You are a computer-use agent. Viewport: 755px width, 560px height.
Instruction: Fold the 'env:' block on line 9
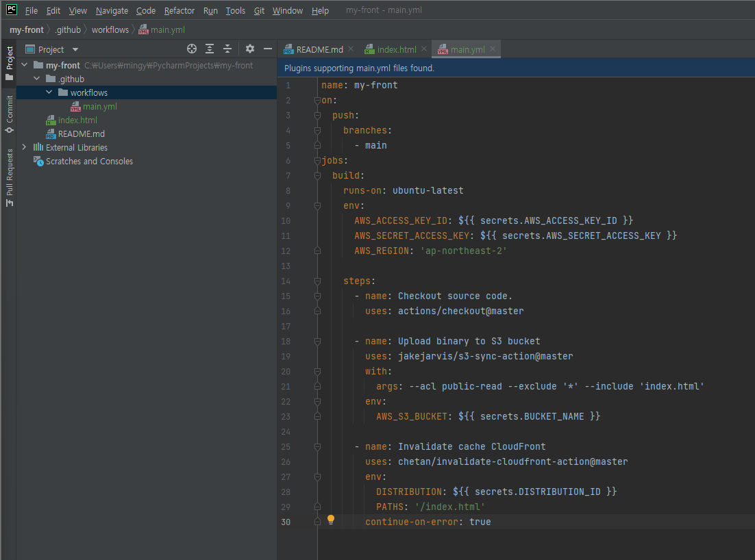(317, 206)
